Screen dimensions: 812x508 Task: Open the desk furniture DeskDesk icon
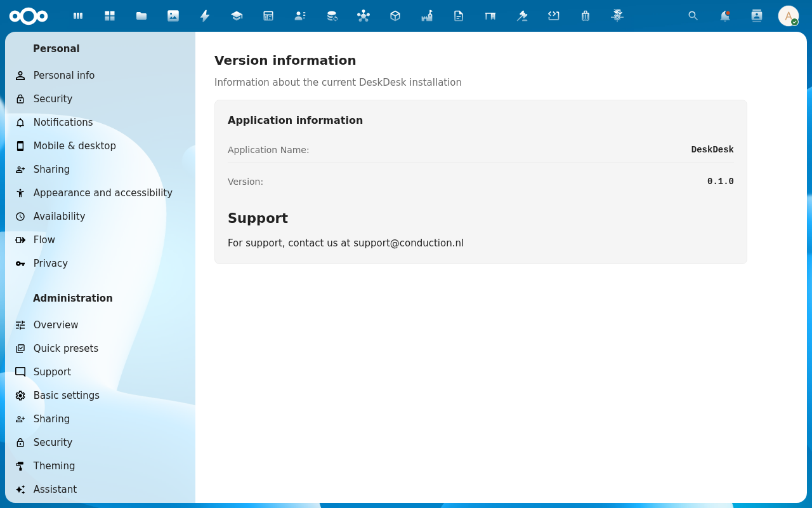(490, 16)
